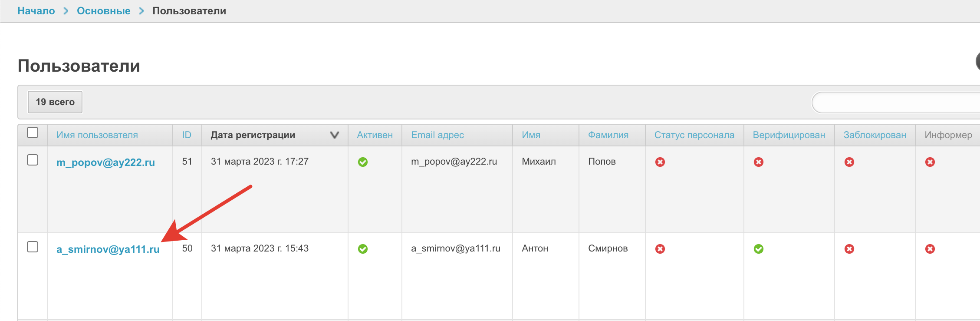Go to Начало in breadcrumb

click(x=36, y=11)
